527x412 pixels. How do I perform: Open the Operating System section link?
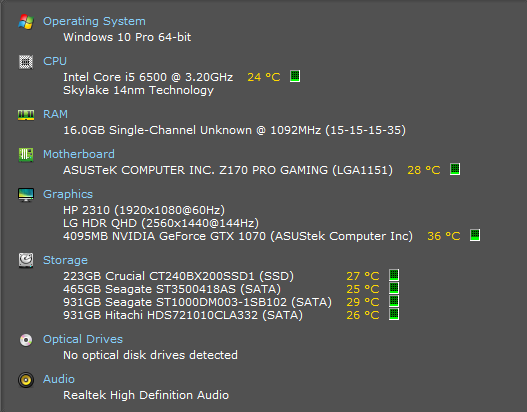coord(94,21)
